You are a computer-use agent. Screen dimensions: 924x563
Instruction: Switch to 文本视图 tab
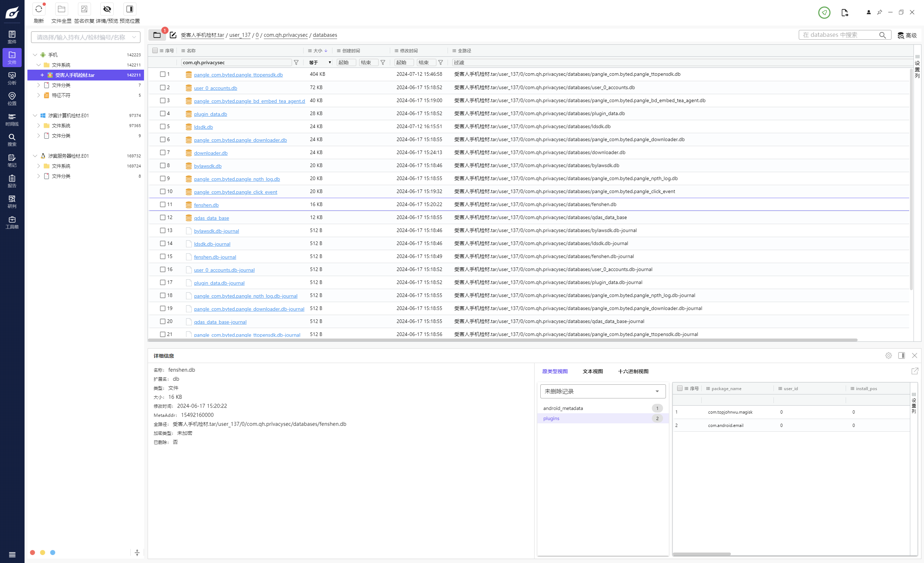[x=593, y=371]
